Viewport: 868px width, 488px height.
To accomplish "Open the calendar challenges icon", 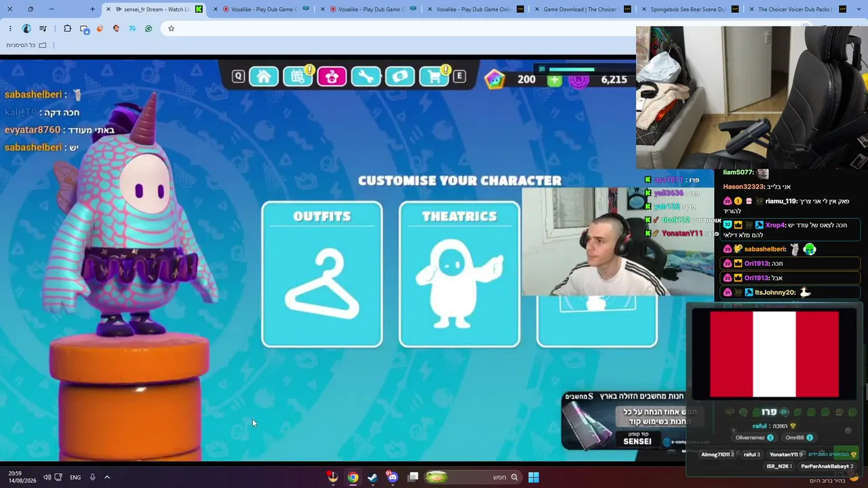I will (298, 77).
